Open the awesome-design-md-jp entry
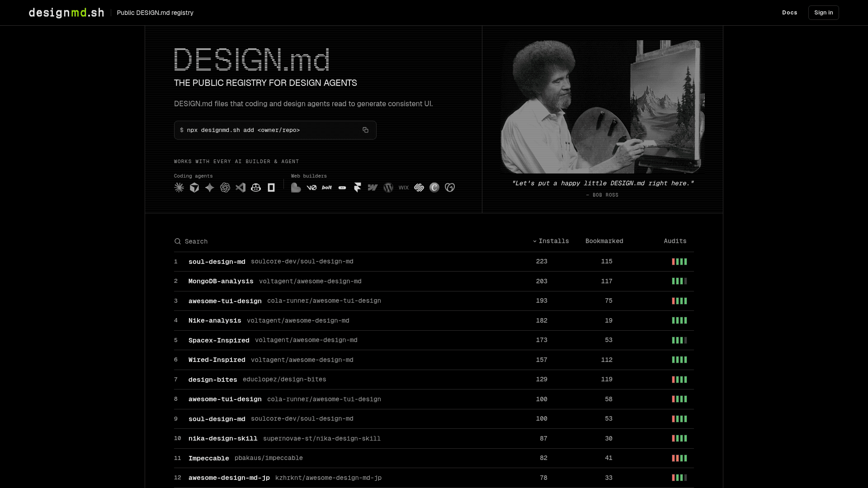This screenshot has width=868, height=488. coord(434,478)
